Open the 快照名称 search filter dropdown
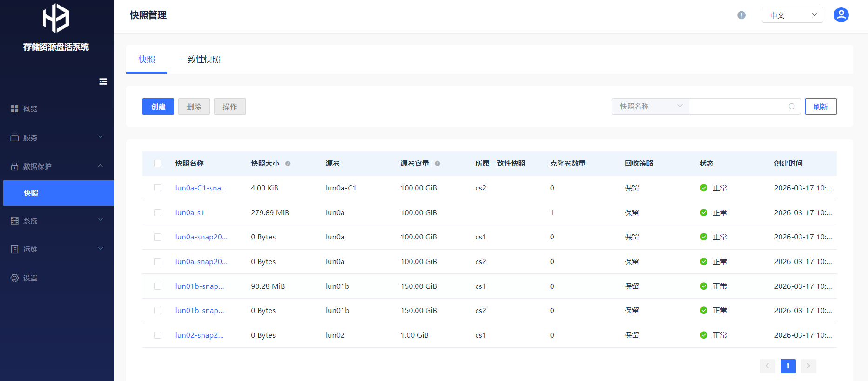Viewport: 868px width, 381px height. (x=650, y=107)
